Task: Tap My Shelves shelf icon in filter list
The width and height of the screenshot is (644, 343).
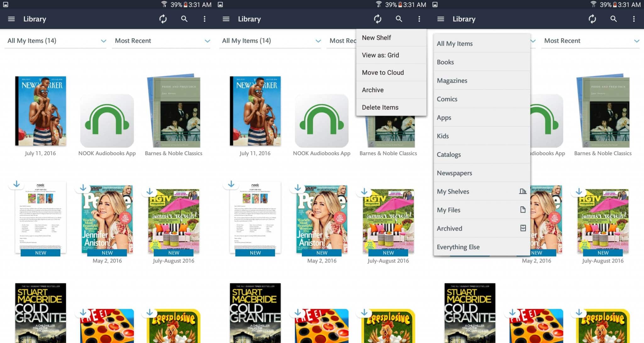Action: click(x=523, y=191)
